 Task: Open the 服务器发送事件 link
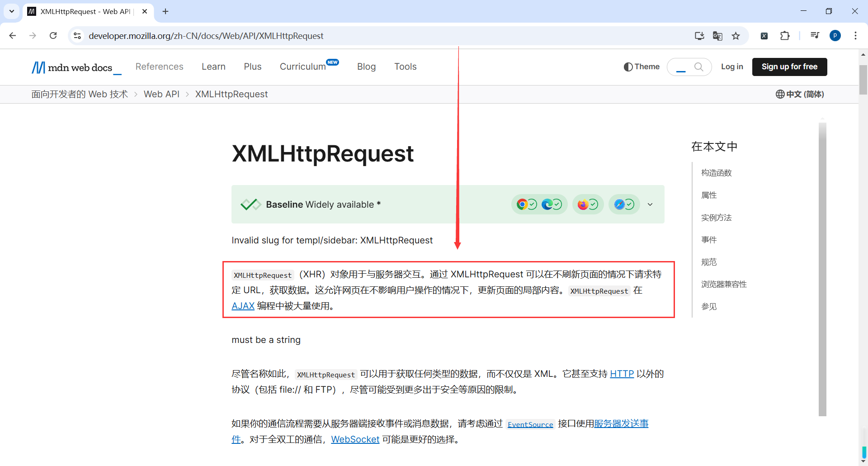click(x=621, y=424)
